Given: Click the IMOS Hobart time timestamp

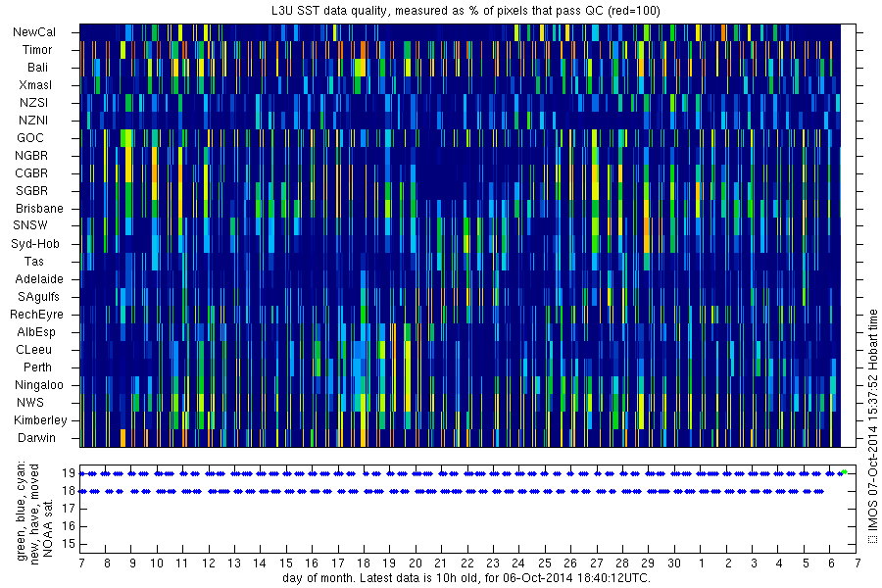Looking at the screenshot, I should (x=872, y=426).
